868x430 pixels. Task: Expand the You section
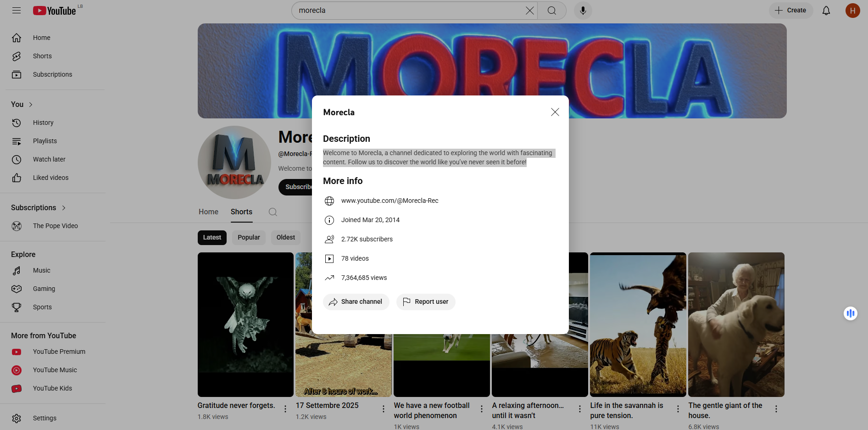[x=22, y=104]
